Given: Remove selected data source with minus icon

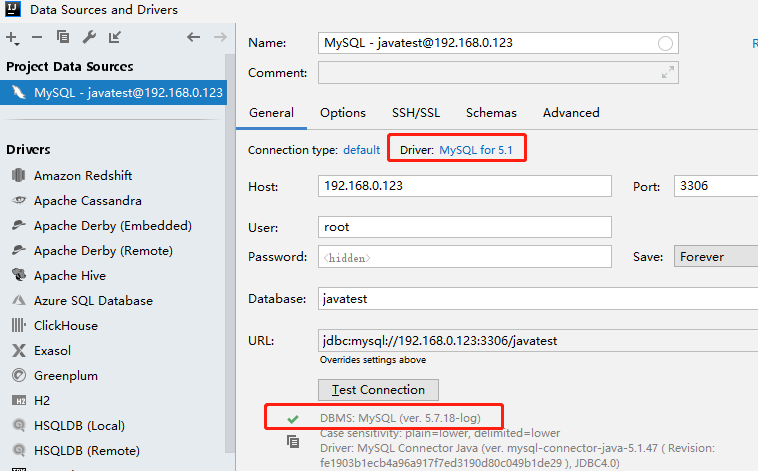Looking at the screenshot, I should click(x=37, y=37).
